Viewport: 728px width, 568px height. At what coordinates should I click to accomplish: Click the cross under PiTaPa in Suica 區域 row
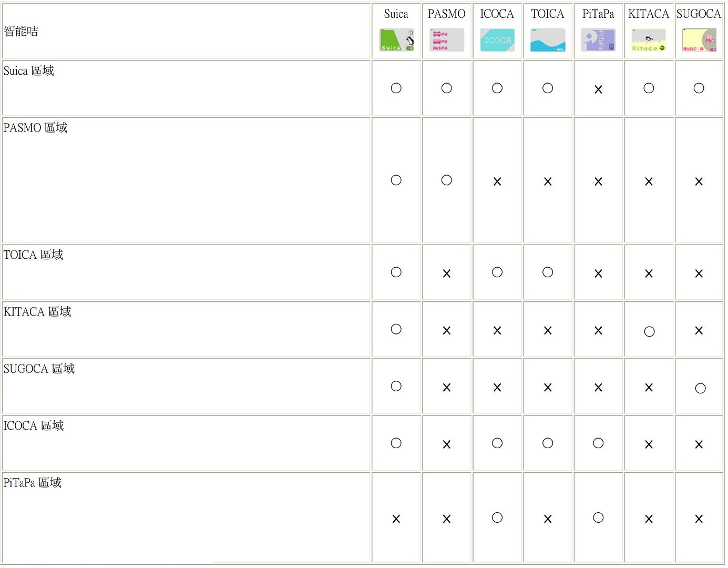pyautogui.click(x=598, y=89)
